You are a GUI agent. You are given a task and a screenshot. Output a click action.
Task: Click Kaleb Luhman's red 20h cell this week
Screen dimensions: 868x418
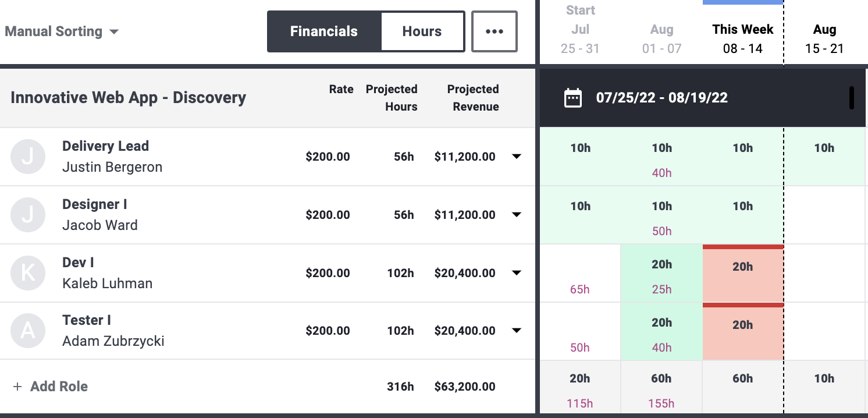pos(743,274)
